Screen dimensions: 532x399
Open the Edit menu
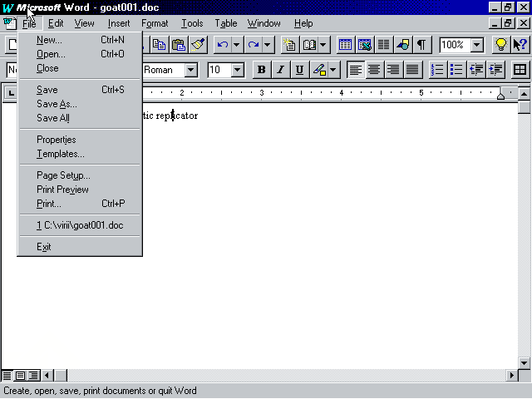(x=56, y=23)
